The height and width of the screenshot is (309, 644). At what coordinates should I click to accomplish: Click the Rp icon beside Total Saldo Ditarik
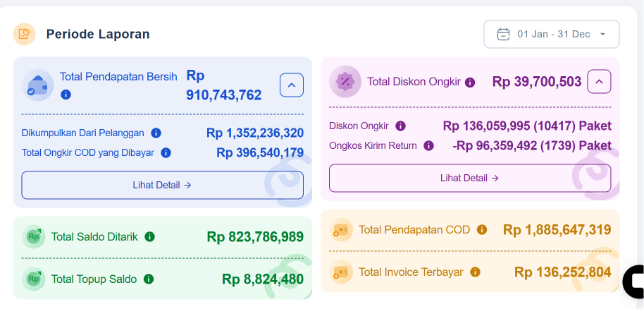(33, 236)
